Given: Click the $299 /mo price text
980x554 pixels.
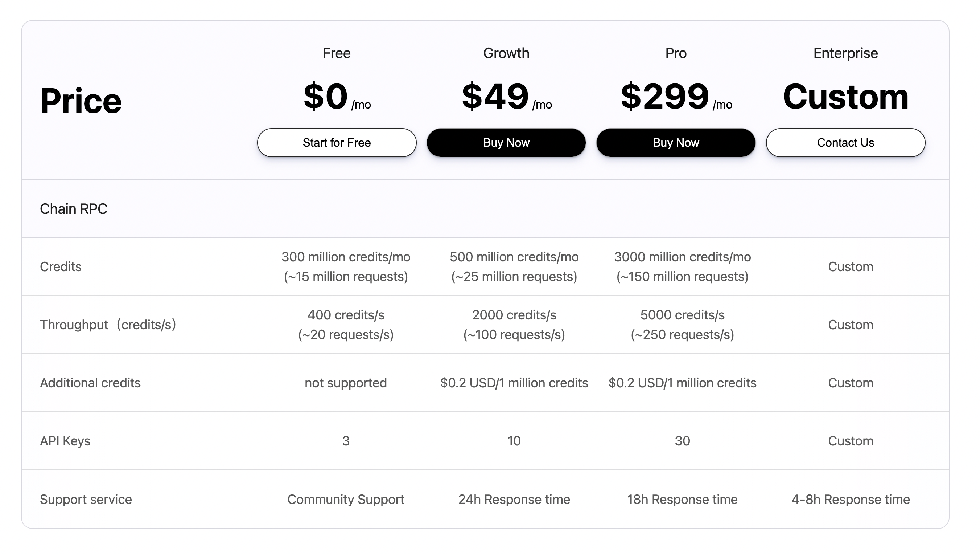Looking at the screenshot, I should (x=676, y=97).
